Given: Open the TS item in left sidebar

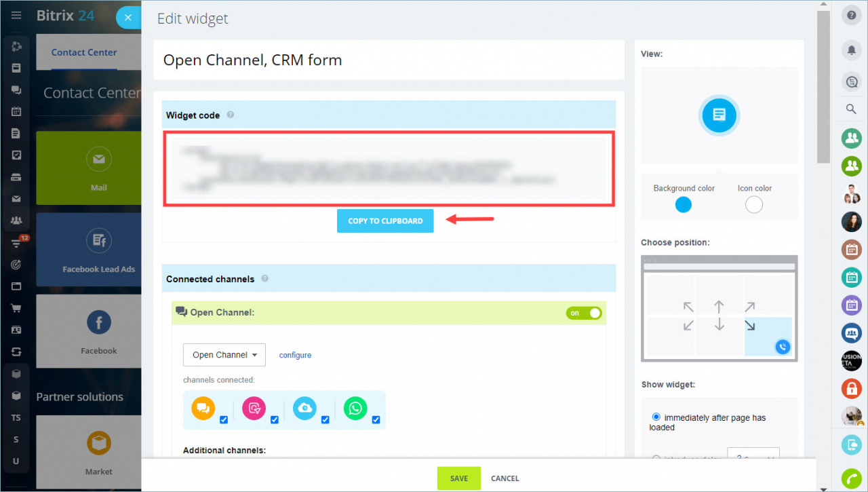Looking at the screenshot, I should [x=16, y=418].
